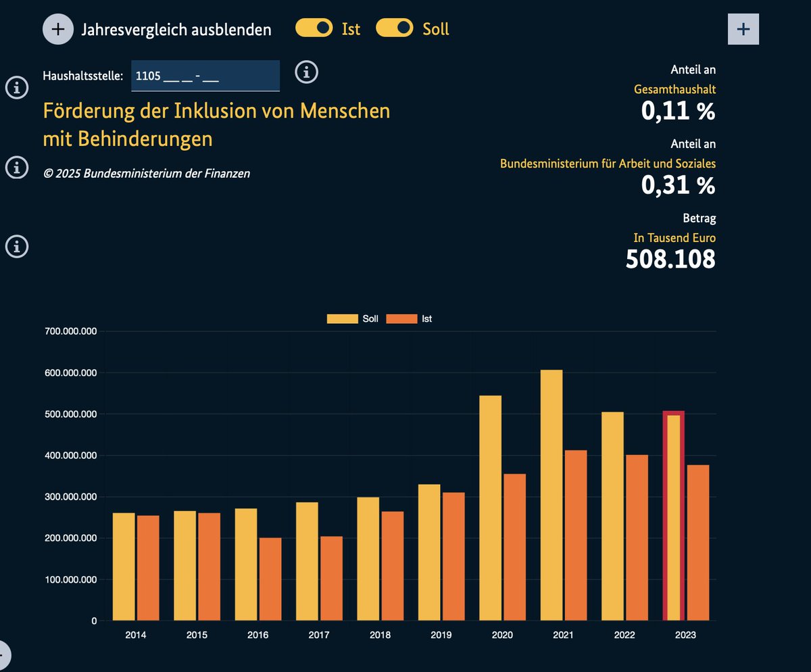Select the 2015 Soll bar
The height and width of the screenshot is (672, 811).
pos(185,566)
